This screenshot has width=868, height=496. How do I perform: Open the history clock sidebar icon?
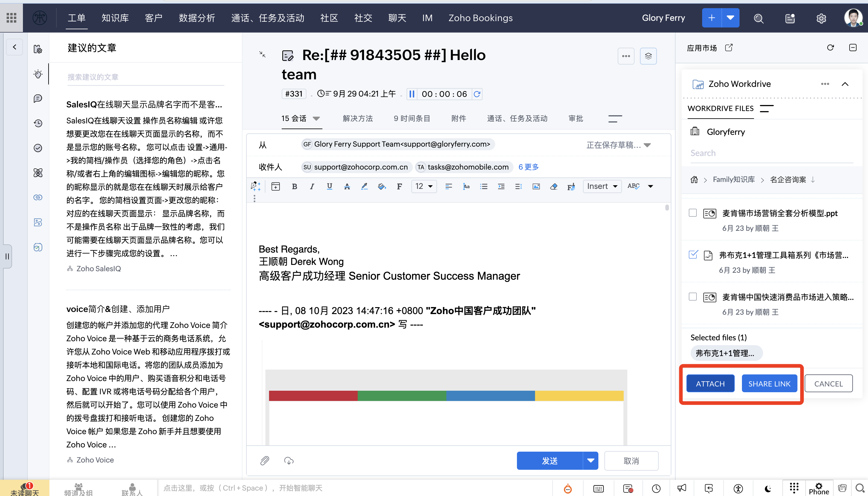[x=38, y=123]
